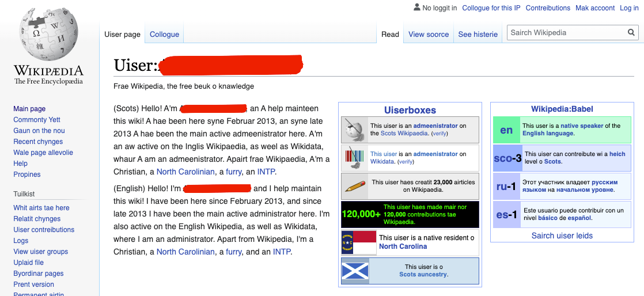
Task: Open Wale page allevolie link
Action: coord(43,152)
